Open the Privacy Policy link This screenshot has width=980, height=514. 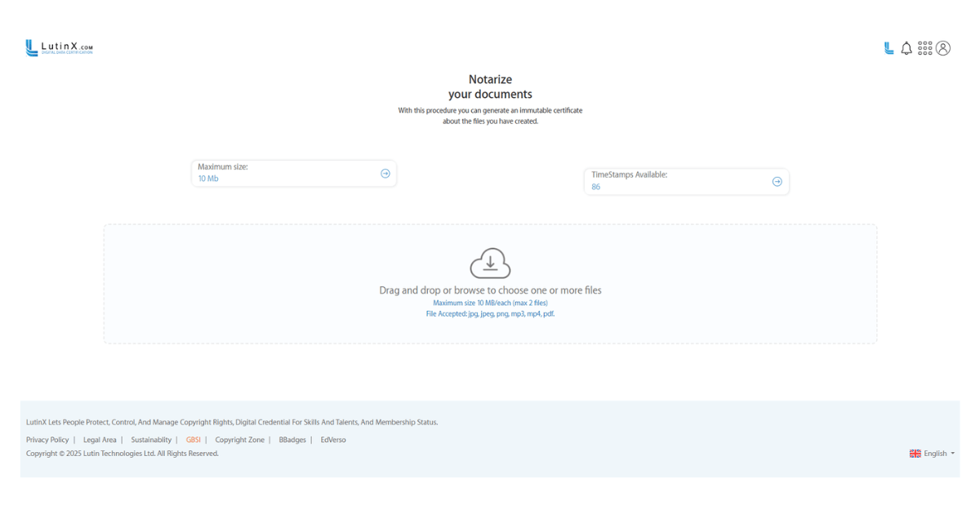coord(47,440)
